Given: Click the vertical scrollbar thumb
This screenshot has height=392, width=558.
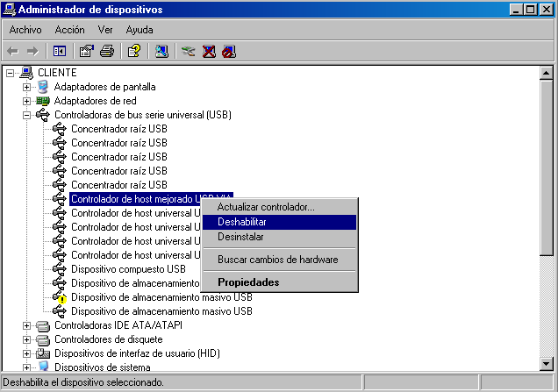Looking at the screenshot, I should click(x=546, y=167).
